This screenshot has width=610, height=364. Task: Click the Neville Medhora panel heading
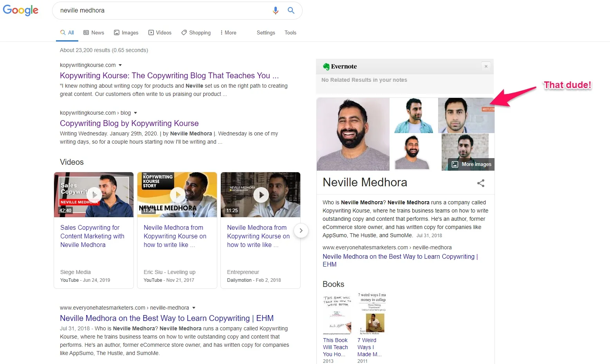[365, 182]
